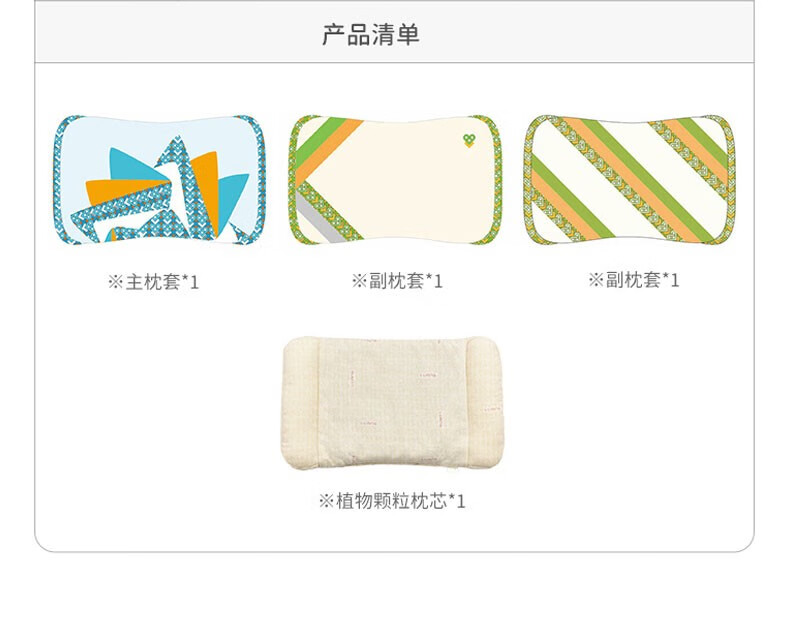Click the ※植物颗粒枕芯*1 caption
The width and height of the screenshot is (790, 618).
(392, 501)
